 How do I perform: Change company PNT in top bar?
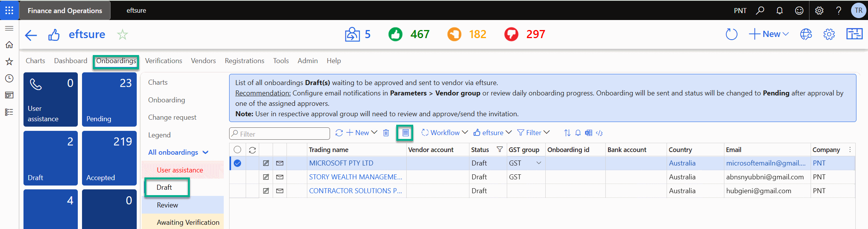pyautogui.click(x=740, y=10)
